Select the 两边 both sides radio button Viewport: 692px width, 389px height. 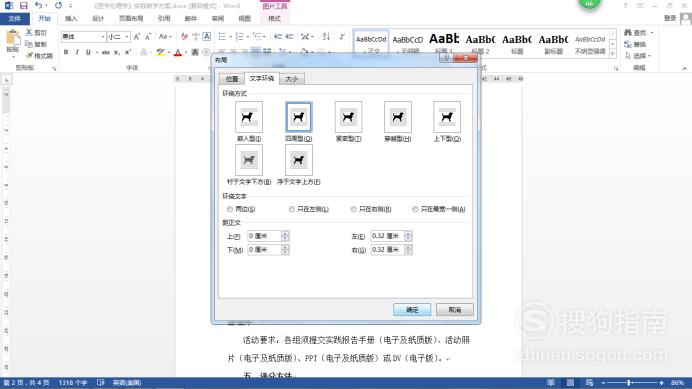point(229,209)
